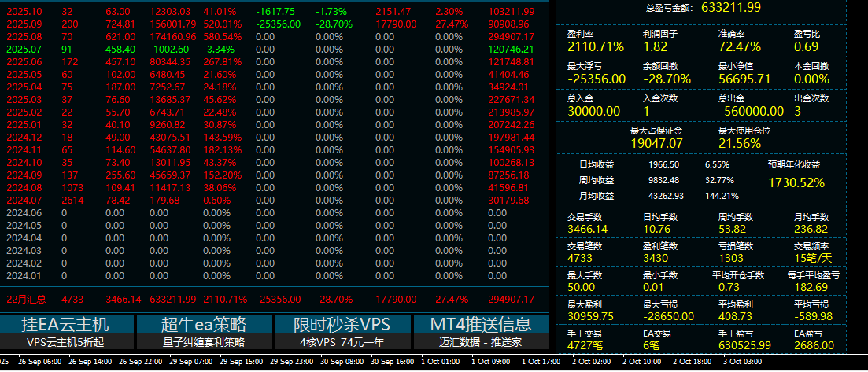The image size is (868, 372).
Task: Select the 2024.06 month row label
Action: (x=24, y=212)
